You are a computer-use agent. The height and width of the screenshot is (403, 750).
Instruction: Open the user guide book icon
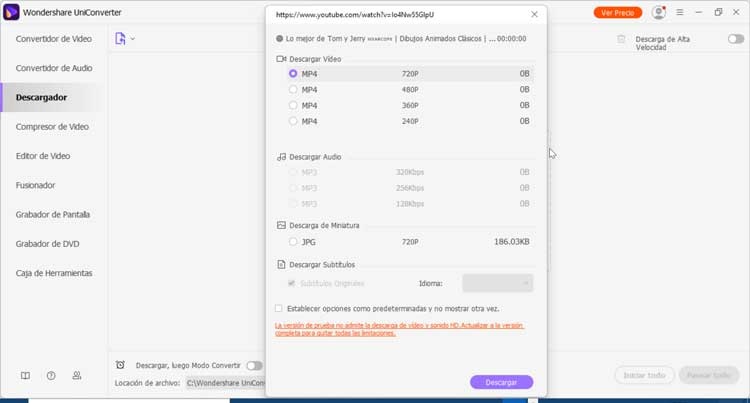click(25, 376)
